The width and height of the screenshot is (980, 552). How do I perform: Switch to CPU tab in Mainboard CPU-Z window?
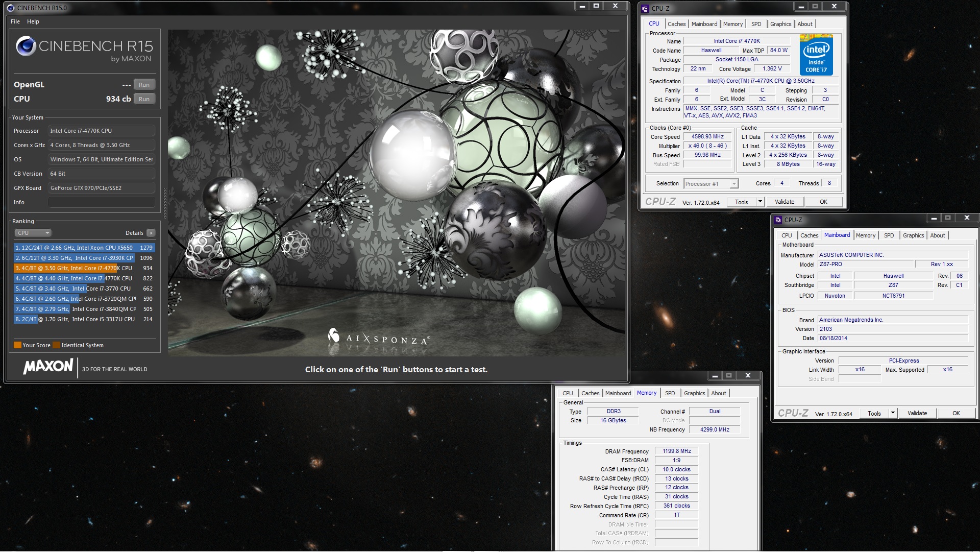point(787,235)
